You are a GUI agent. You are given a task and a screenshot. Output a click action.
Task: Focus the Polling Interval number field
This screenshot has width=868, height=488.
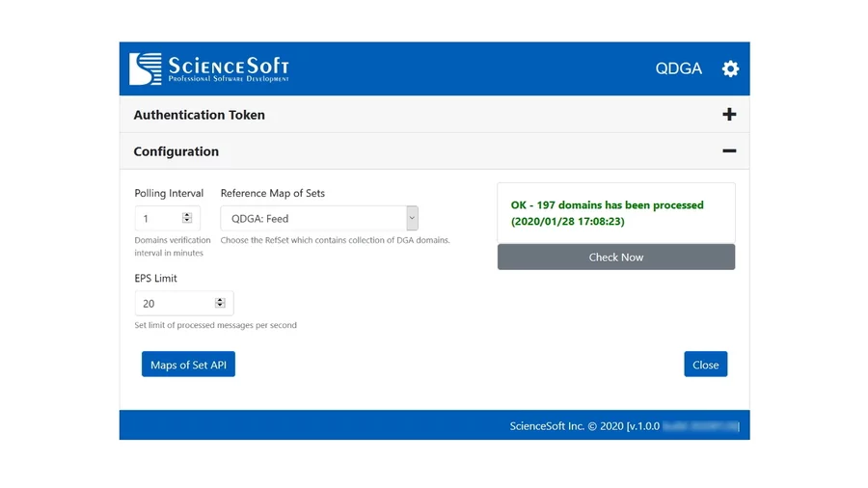tap(159, 219)
